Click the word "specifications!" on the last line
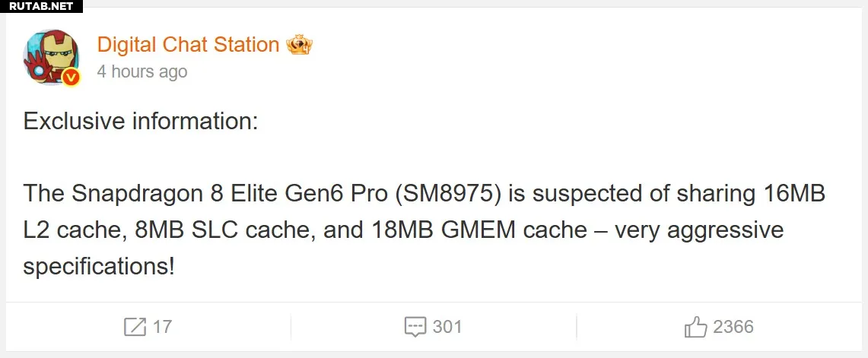The height and width of the screenshot is (358, 868). coord(99,267)
